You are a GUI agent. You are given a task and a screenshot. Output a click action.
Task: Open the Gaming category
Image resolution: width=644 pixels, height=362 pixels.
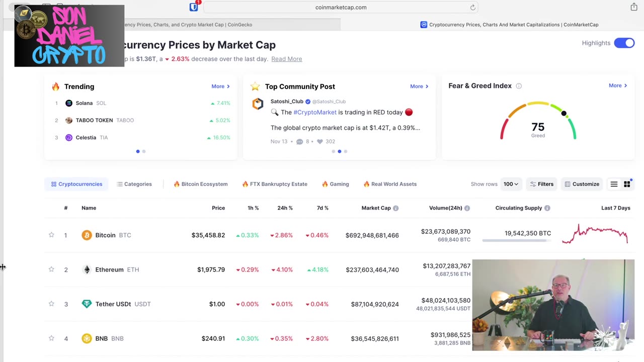click(336, 184)
